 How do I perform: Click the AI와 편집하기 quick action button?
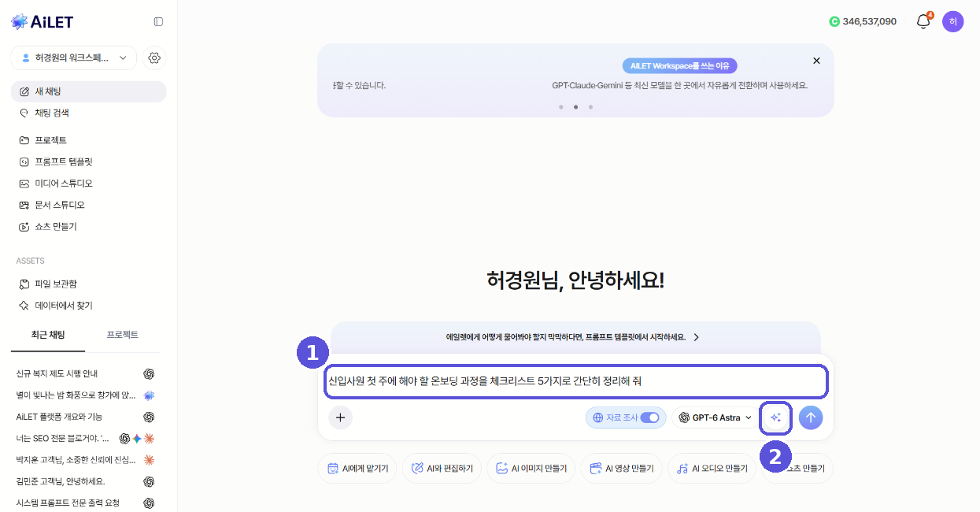click(442, 468)
